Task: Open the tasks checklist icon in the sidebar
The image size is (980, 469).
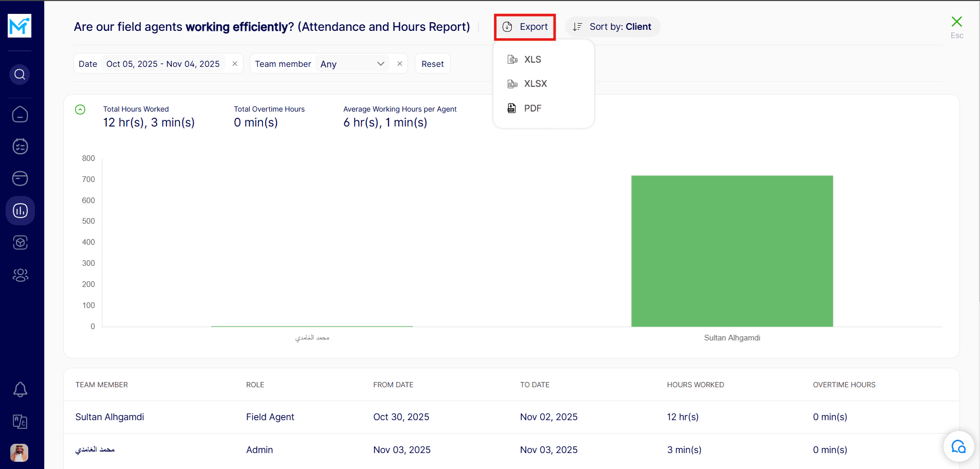Action: pyautogui.click(x=20, y=147)
